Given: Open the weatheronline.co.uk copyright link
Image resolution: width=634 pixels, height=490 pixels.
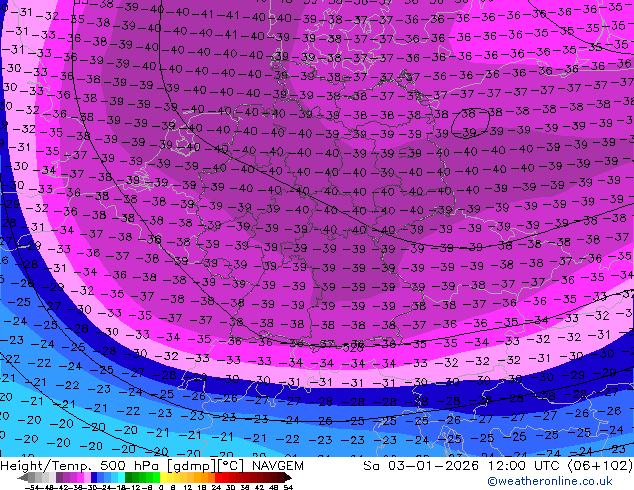Looking at the screenshot, I should (x=550, y=481).
